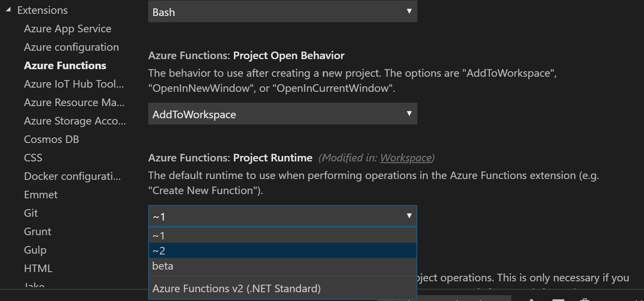The image size is (644, 301).
Task: Choose ~2 runtime option from list
Action: 283,250
